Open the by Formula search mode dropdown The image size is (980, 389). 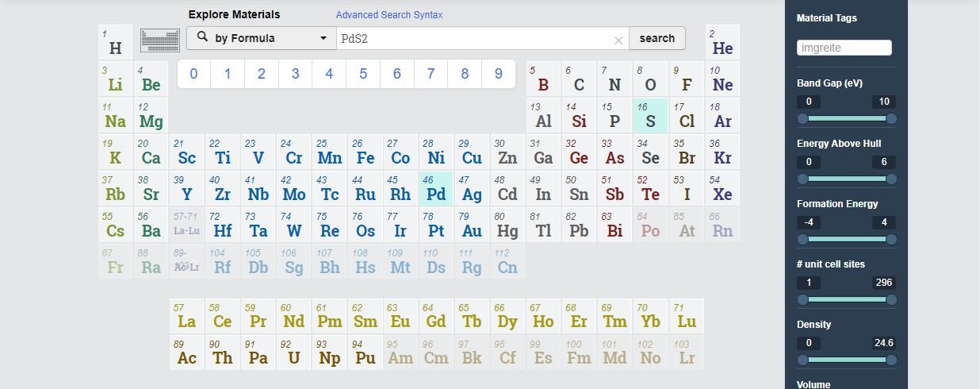click(x=262, y=38)
